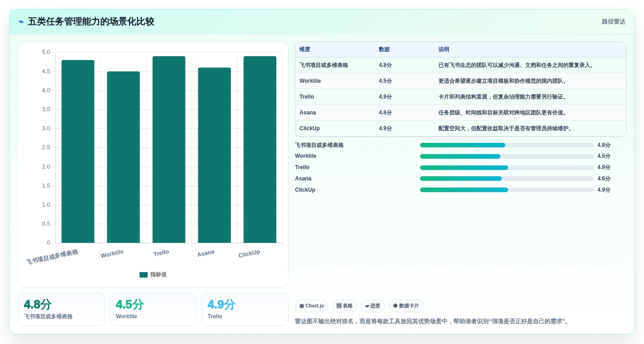Click the ClickUp progress bar
The height and width of the screenshot is (344, 644).
[x=507, y=190]
